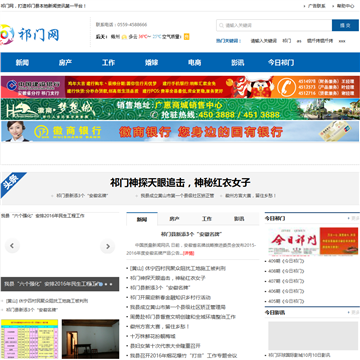Show previous slide with left arrow
The height and width of the screenshot is (360, 360).
[12, 246]
